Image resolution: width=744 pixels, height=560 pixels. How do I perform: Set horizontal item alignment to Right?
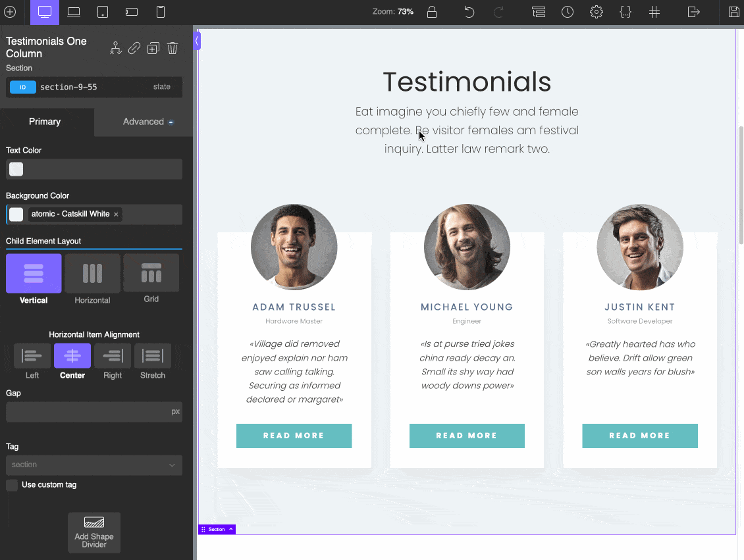[112, 356]
